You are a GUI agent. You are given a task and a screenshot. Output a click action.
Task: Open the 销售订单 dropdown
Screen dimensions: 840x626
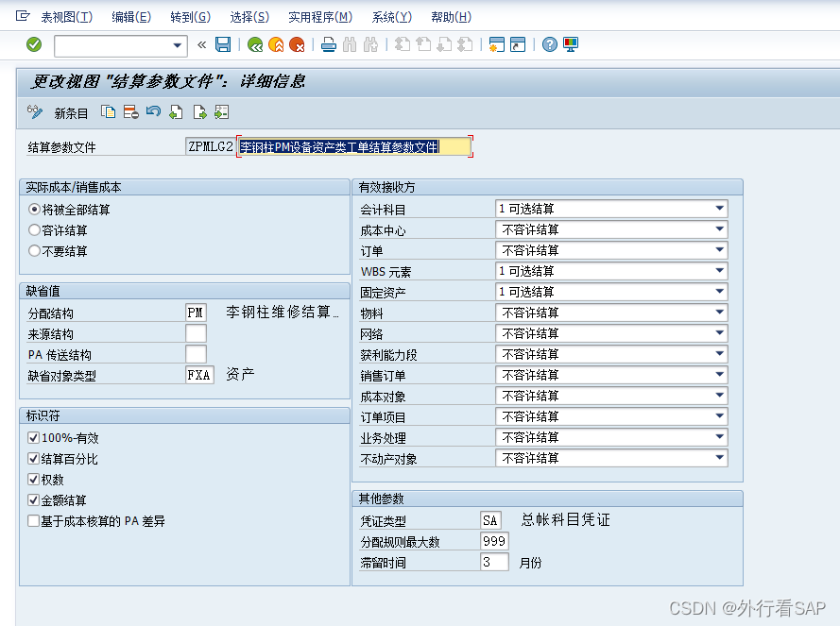pos(719,375)
